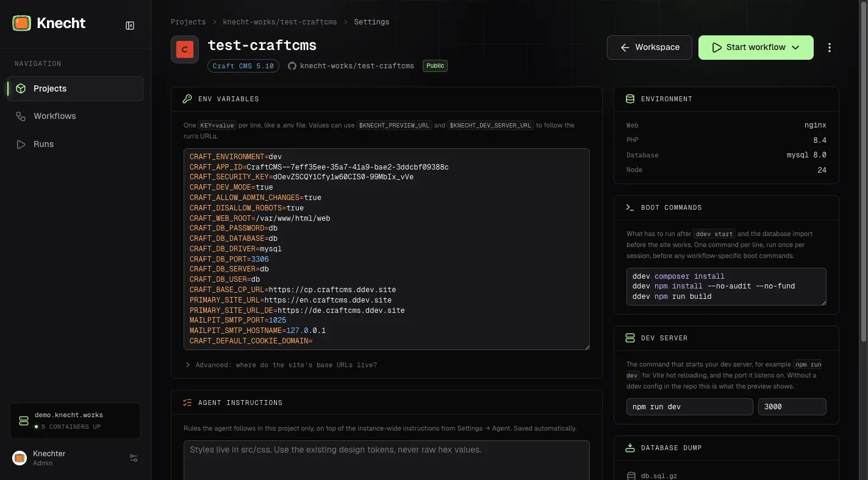The height and width of the screenshot is (480, 868).
Task: Click the Craft CMS project logo icon
Action: point(185,49)
